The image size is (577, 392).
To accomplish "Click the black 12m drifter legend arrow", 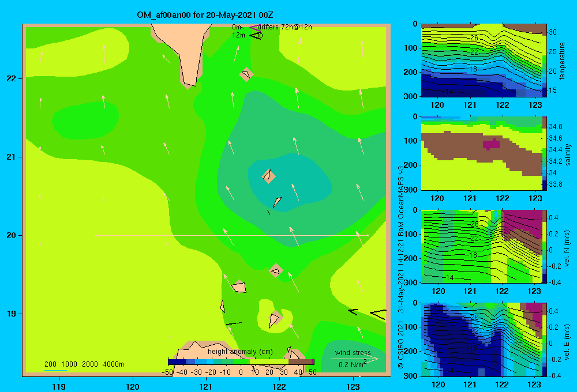I will 256,35.
